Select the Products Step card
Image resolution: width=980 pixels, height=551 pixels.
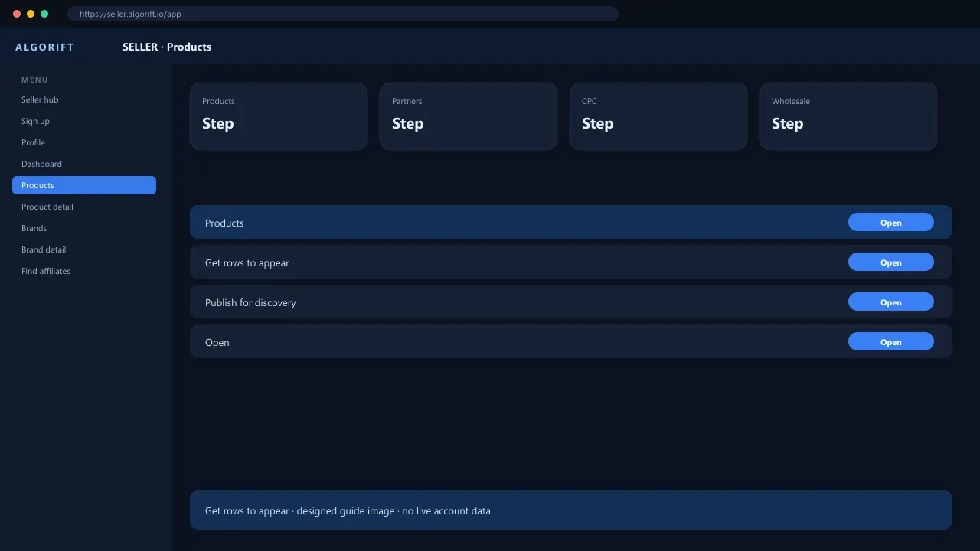pos(279,116)
